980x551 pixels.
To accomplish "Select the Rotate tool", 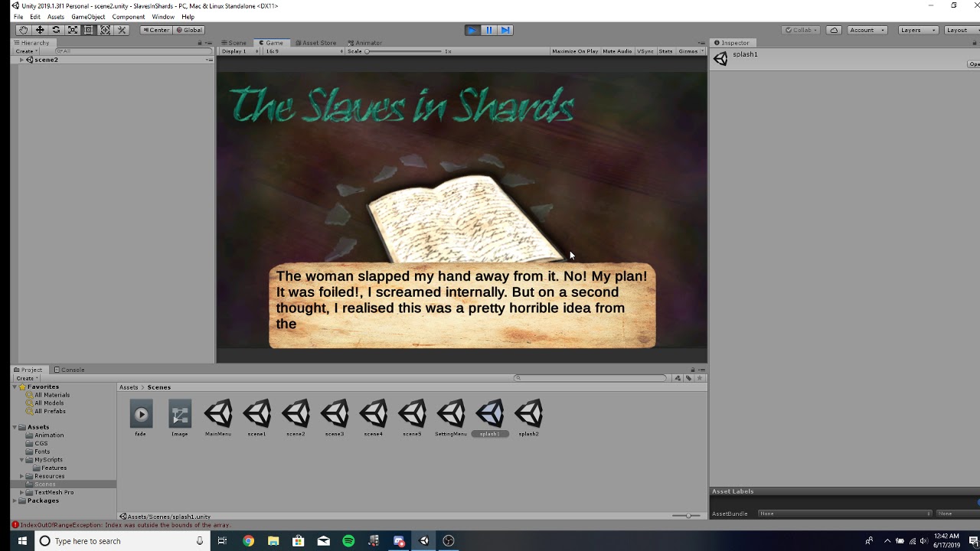I will pyautogui.click(x=56, y=30).
